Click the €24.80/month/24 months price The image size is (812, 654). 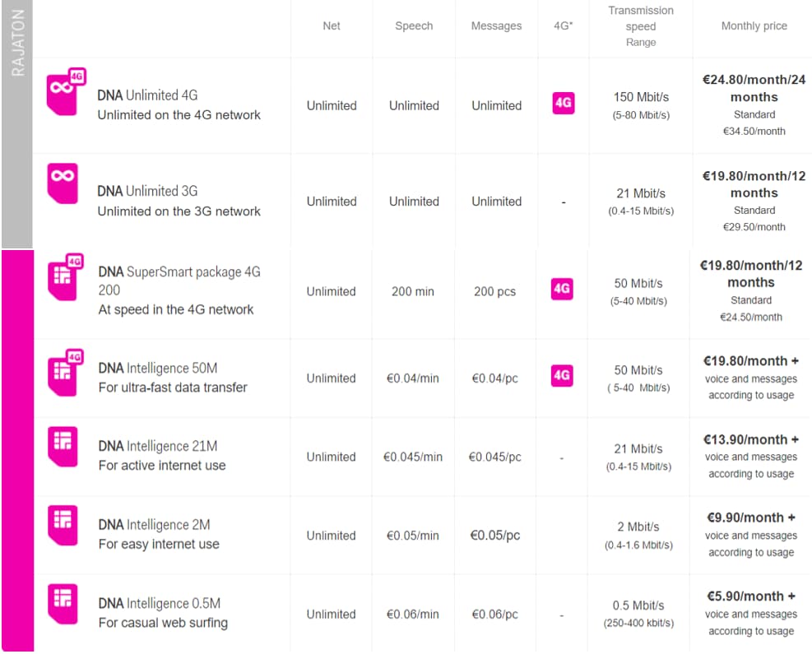754,89
